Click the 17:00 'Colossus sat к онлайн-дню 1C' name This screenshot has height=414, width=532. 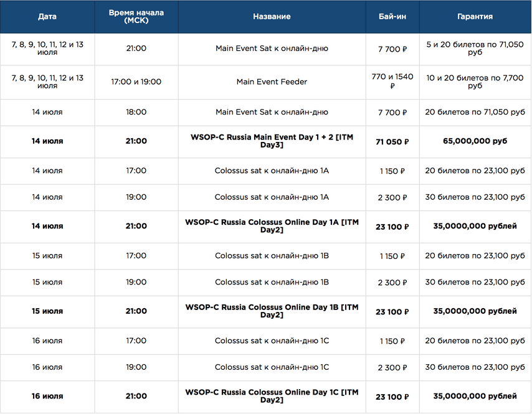[x=272, y=341]
